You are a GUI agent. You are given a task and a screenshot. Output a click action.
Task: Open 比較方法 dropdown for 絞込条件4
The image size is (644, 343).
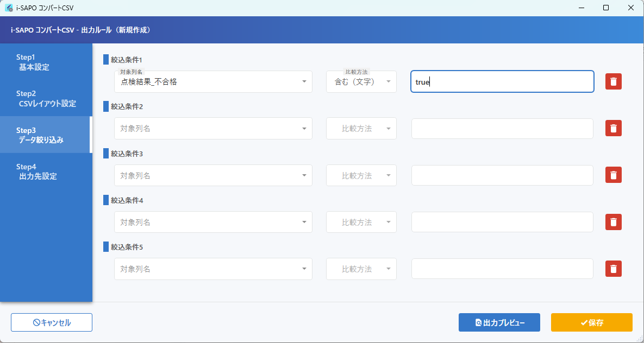pyautogui.click(x=361, y=222)
